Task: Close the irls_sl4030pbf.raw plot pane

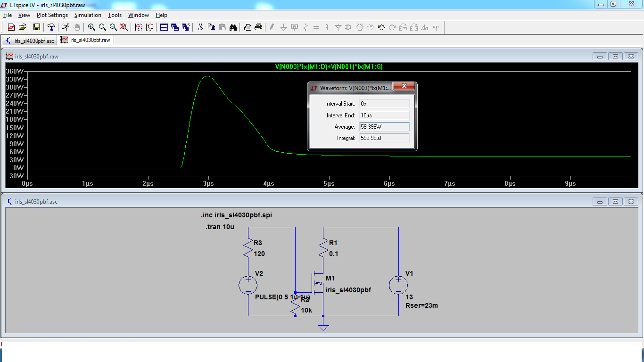Action: [631, 56]
